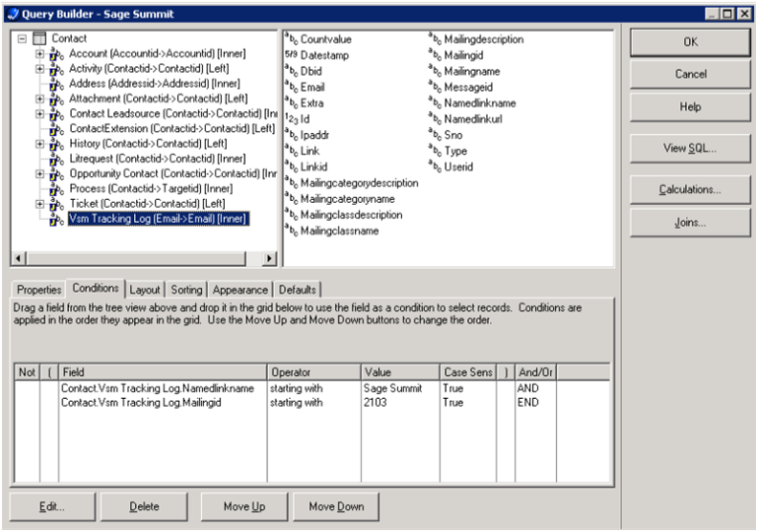Expand the Account tree node

(39, 54)
